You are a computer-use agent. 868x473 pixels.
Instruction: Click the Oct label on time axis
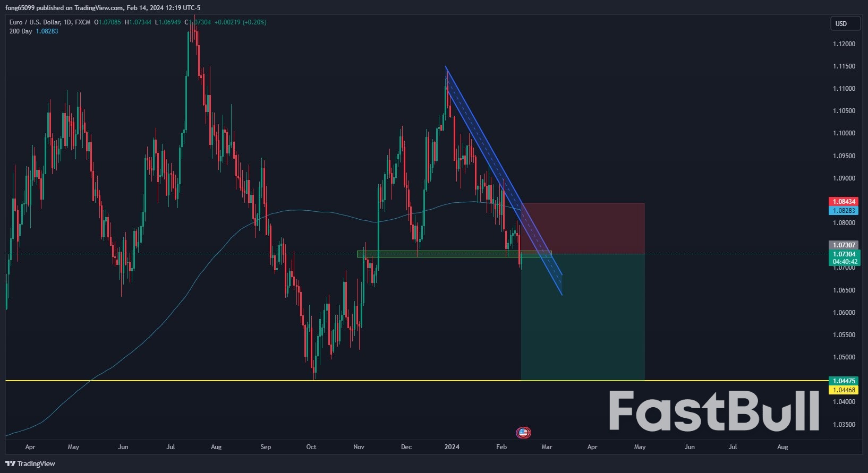click(x=311, y=447)
